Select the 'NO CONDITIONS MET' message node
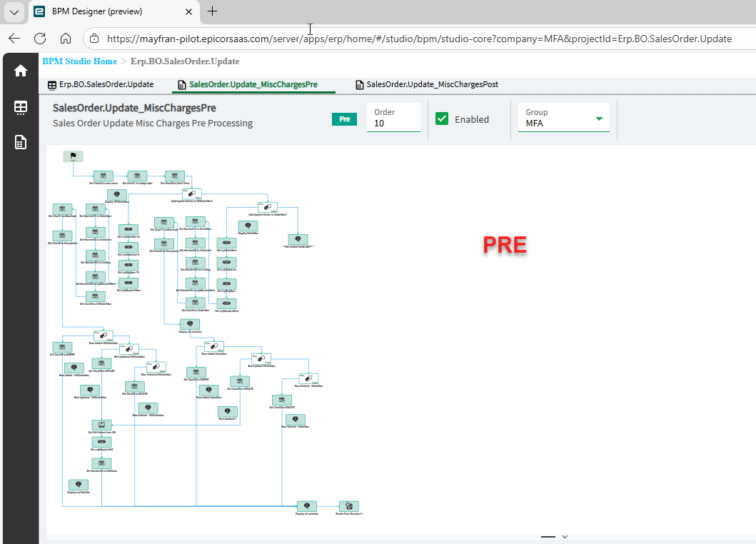This screenshot has width=756, height=544. [298, 239]
